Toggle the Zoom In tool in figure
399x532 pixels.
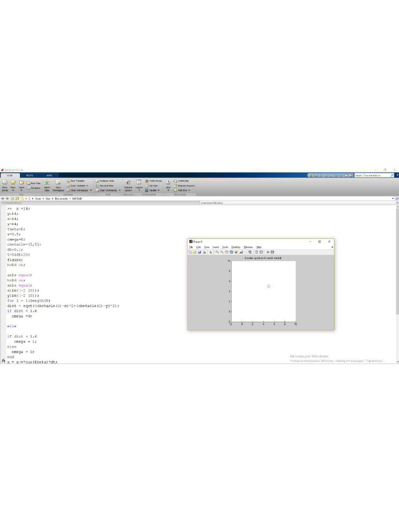tap(217, 252)
